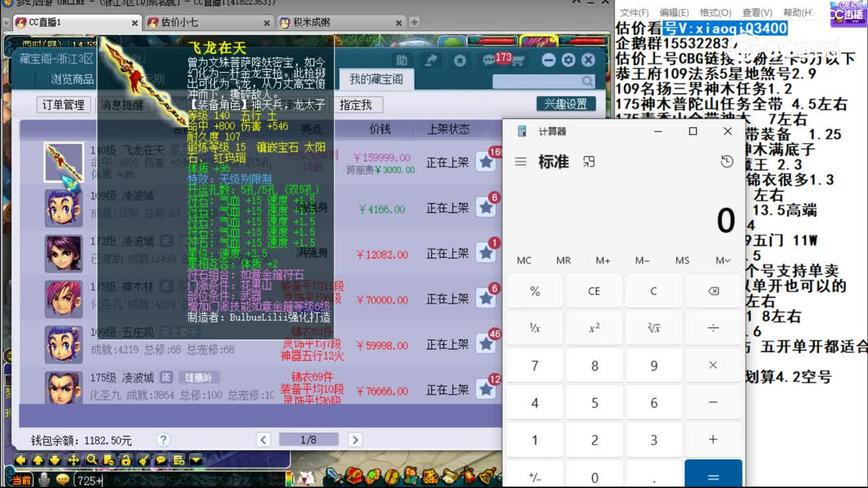Click the star favorite icon for 飞龙在天 listing
This screenshot has height=488, width=868.
[x=486, y=163]
